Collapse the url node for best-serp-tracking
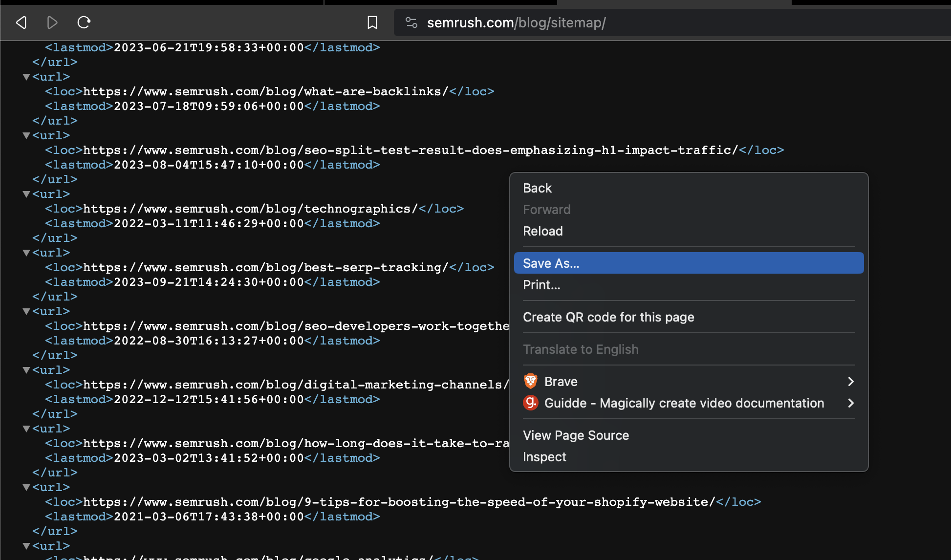The image size is (951, 560). click(26, 253)
